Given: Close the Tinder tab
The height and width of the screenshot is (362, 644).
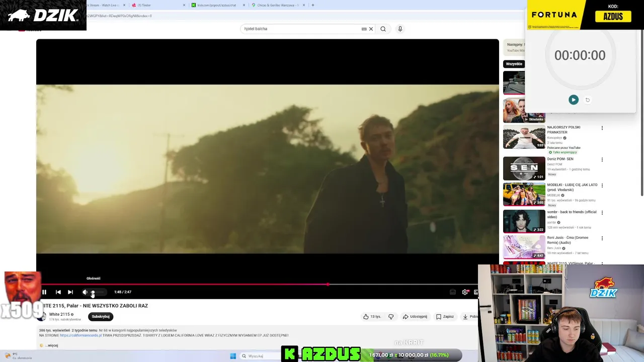Looking at the screenshot, I should [184, 5].
